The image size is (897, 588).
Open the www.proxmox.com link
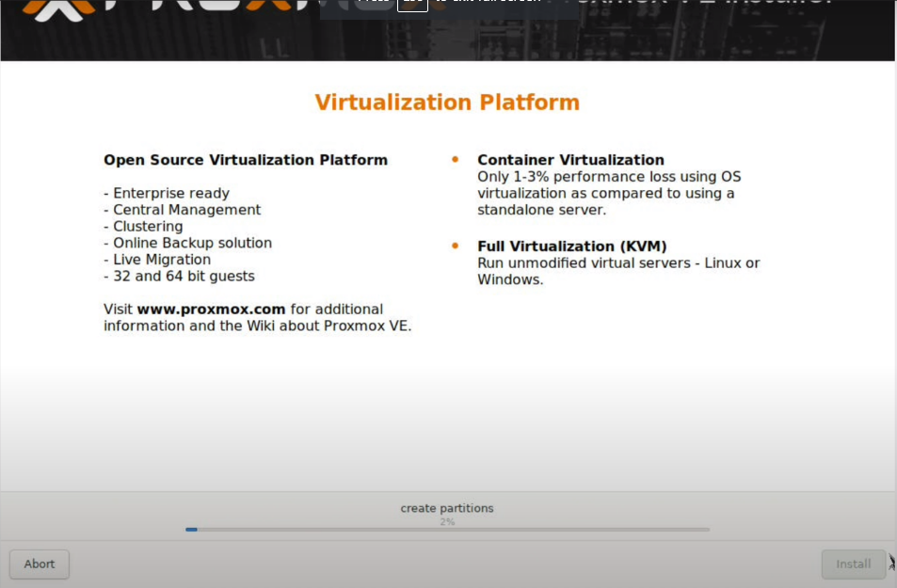pos(211,310)
